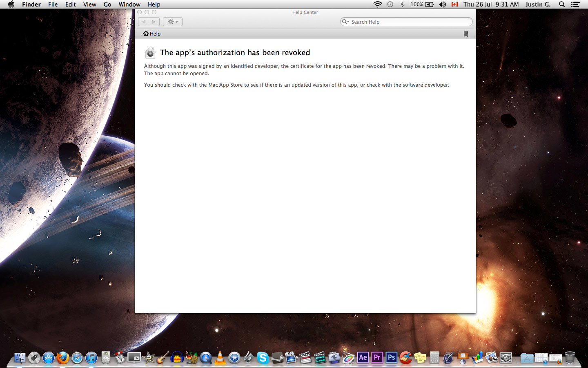Launch Safari from the Dock
This screenshot has height=368, width=588.
[x=77, y=357]
